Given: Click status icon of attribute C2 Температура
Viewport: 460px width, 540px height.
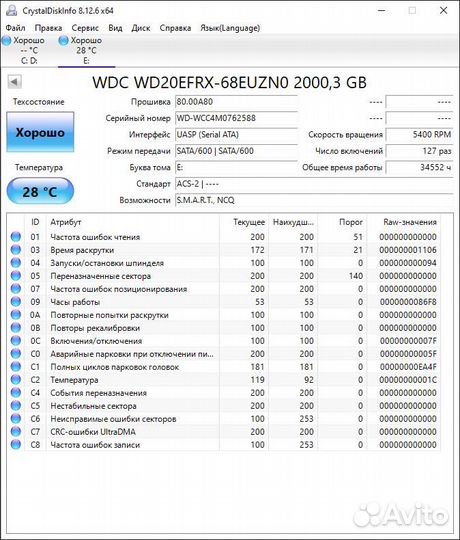Looking at the screenshot, I should (16, 380).
